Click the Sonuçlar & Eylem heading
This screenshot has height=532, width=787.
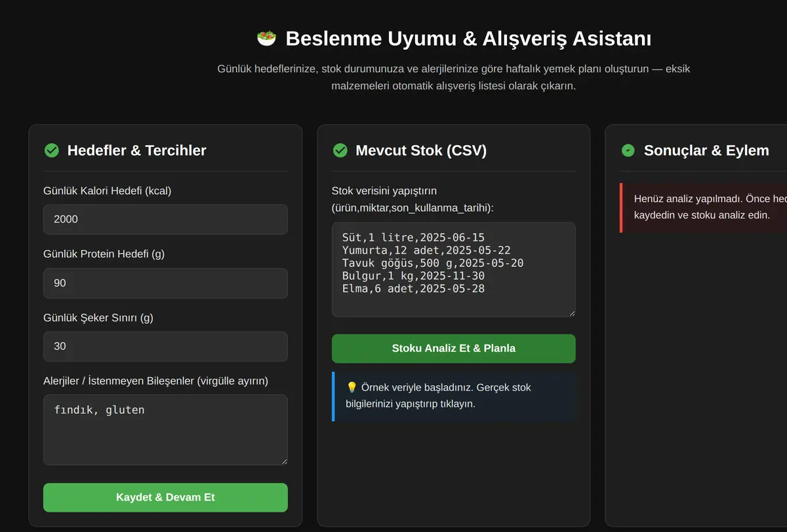pos(706,150)
